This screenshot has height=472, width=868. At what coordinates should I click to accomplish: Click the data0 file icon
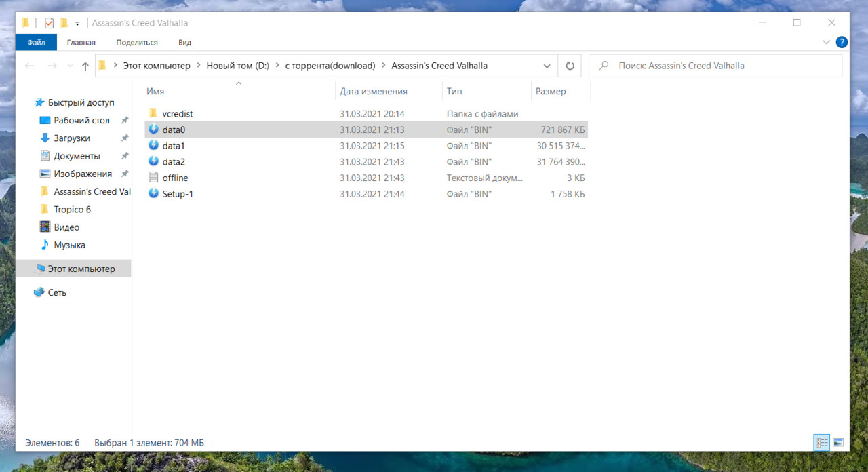coord(153,130)
